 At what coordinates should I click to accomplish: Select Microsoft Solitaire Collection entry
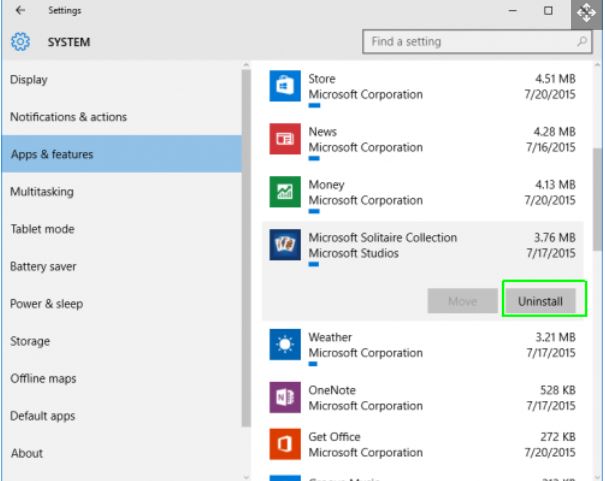click(382, 238)
